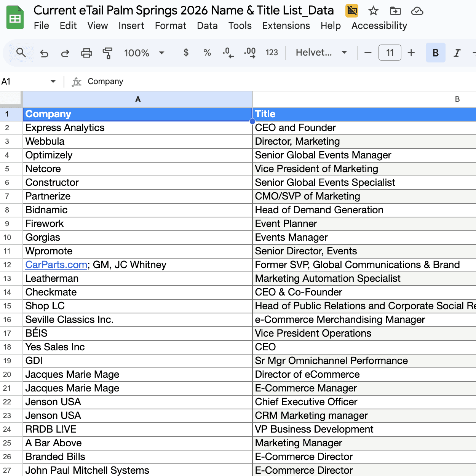Open the Google Sheets home icon
Screen dimensions: 476x476
pyautogui.click(x=15, y=18)
